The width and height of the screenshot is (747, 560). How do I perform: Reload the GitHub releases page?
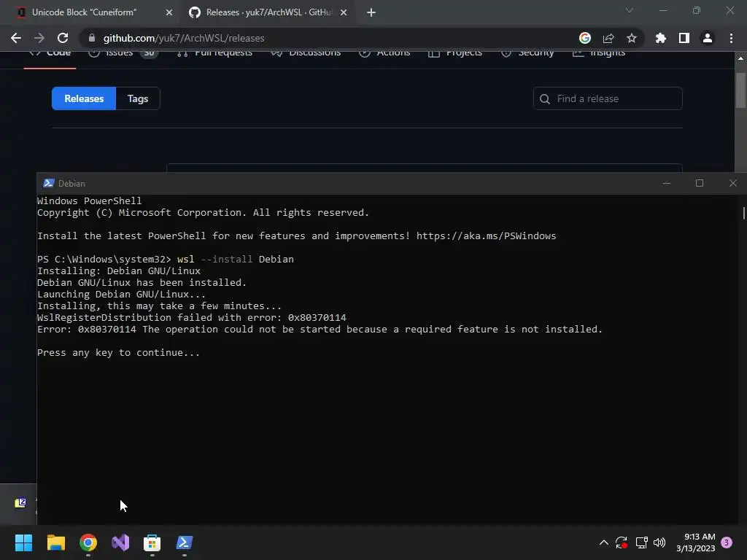pyautogui.click(x=63, y=38)
